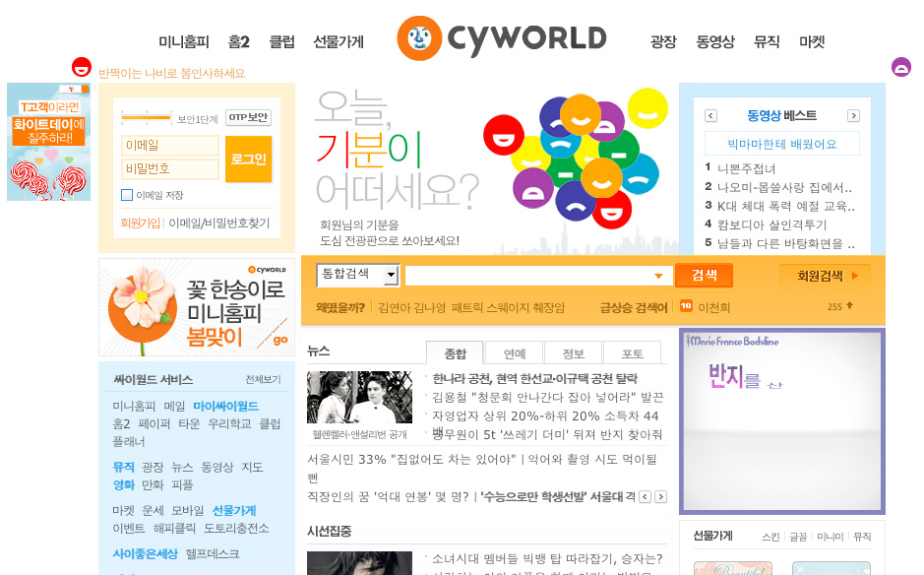Open 동영상 top menu
The height and width of the screenshot is (575, 924).
click(715, 42)
